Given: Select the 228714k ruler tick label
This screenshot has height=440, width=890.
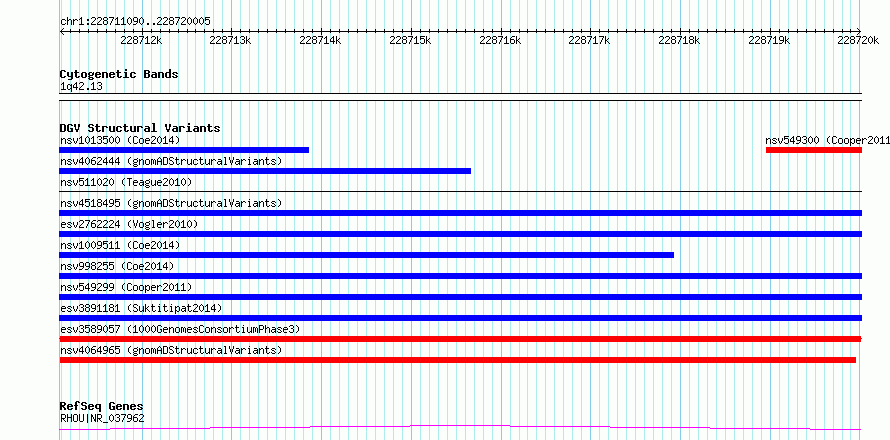Looking at the screenshot, I should point(320,40).
